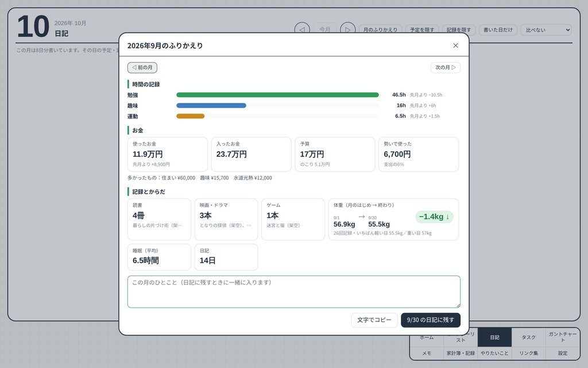Click 先月より +8,900円 text
The image size is (588, 368).
(x=151, y=164)
